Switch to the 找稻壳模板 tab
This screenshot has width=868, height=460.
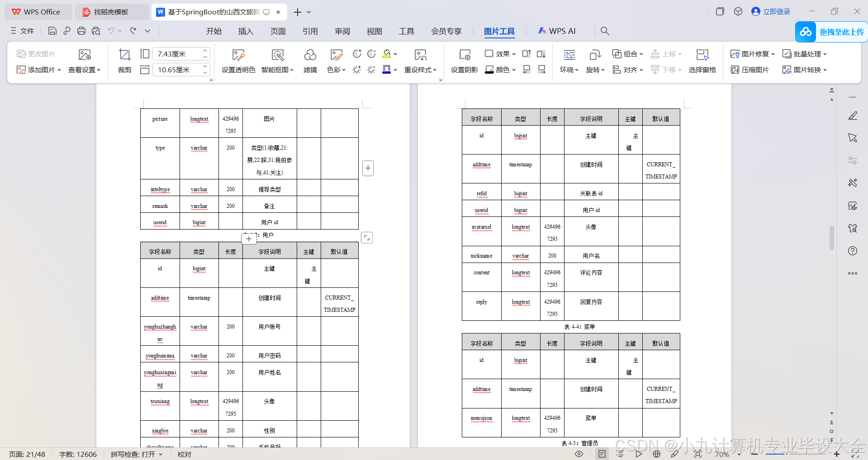point(111,12)
